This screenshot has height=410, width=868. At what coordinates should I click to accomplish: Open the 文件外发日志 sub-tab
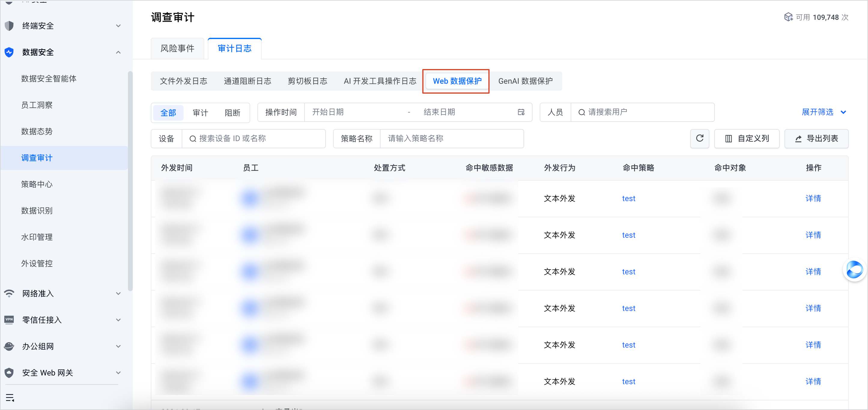click(183, 81)
